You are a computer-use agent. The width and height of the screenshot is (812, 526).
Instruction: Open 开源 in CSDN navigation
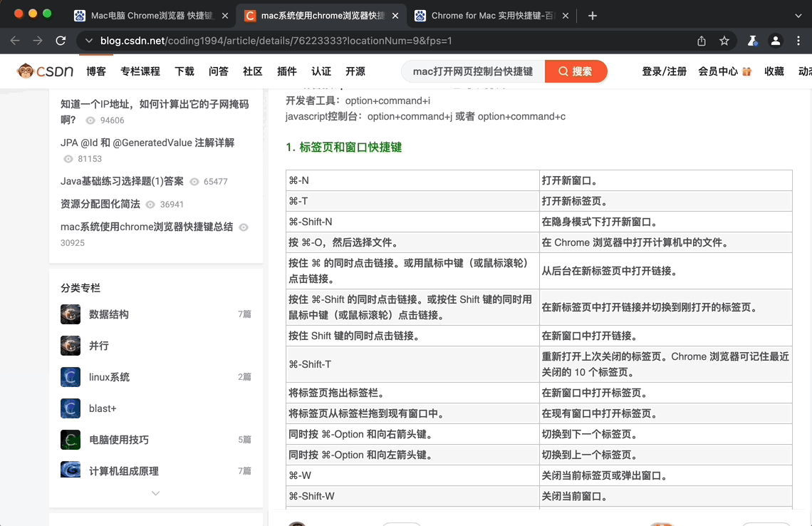[x=355, y=71]
